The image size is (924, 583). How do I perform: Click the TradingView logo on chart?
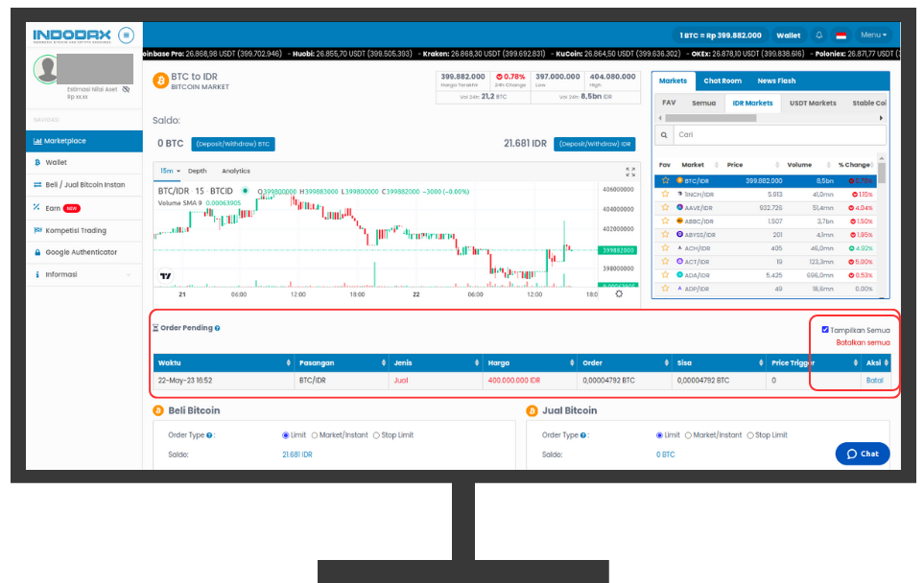pos(166,275)
